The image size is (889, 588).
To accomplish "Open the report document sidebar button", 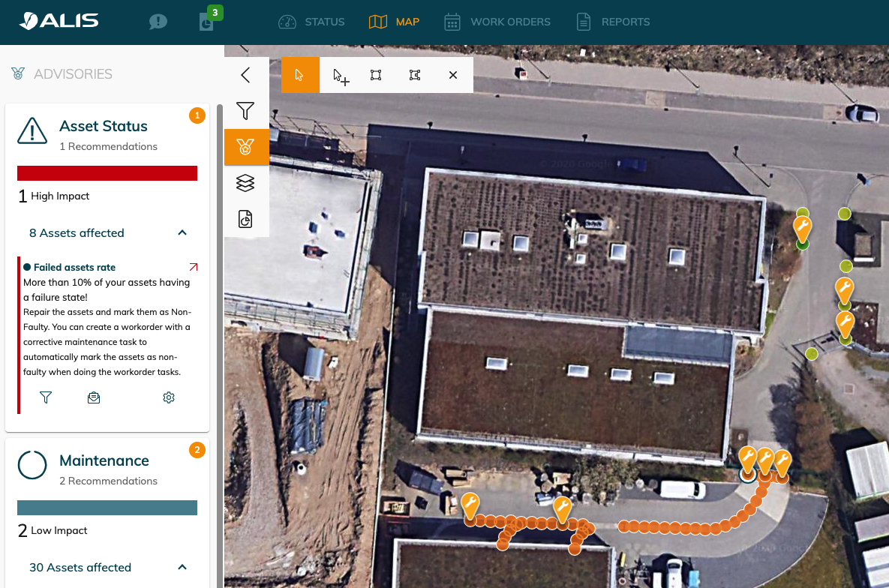I will (245, 219).
